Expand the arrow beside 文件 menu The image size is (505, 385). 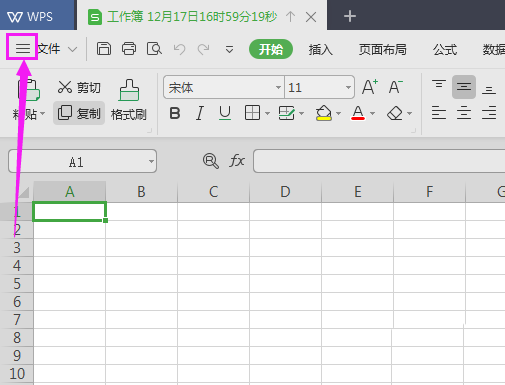point(72,50)
